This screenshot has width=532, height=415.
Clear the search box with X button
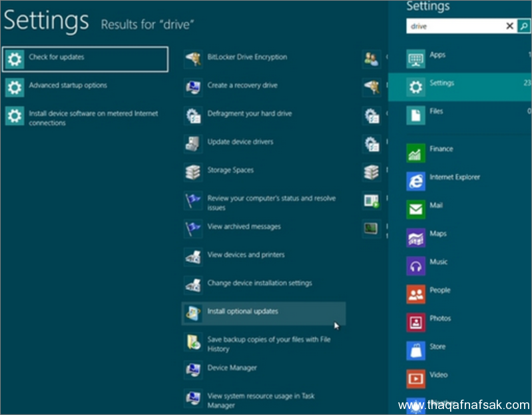tap(509, 26)
